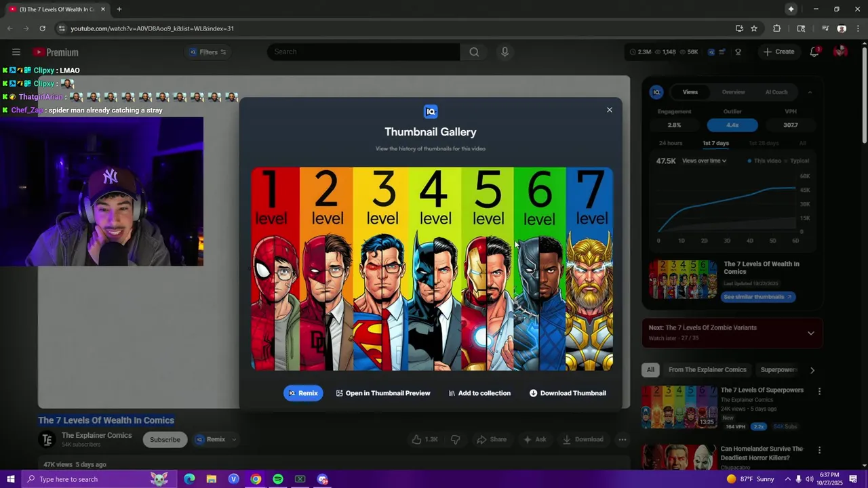The height and width of the screenshot is (488, 868).
Task: Select the All time range
Action: [802, 144]
